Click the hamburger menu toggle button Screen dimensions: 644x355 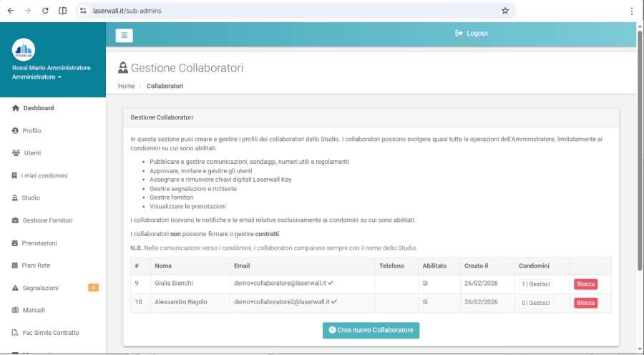124,34
